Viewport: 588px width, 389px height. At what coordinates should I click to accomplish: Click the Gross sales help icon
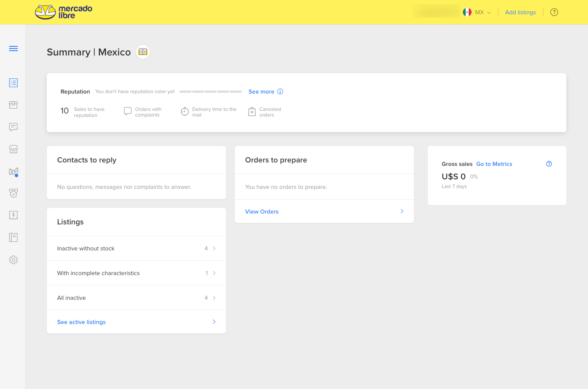tap(549, 164)
